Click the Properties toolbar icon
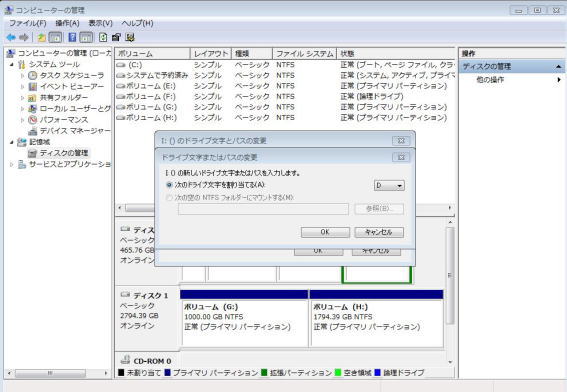Screen dimensions: 567x392 tap(116, 37)
